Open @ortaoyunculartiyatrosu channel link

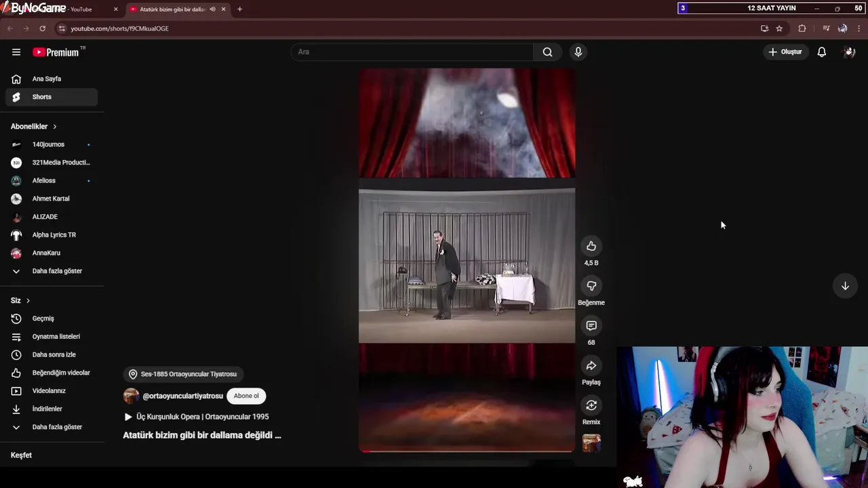[182, 396]
